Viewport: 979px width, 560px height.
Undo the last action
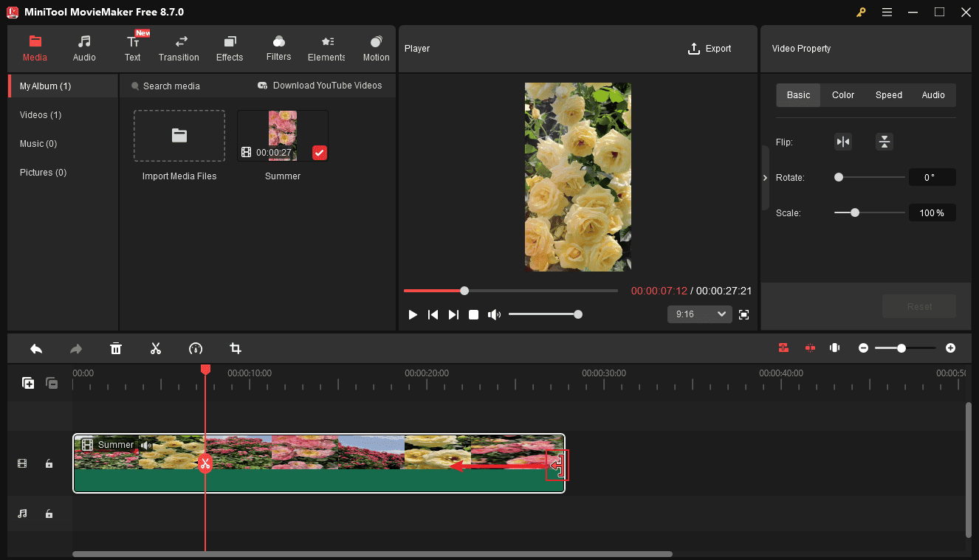tap(36, 348)
